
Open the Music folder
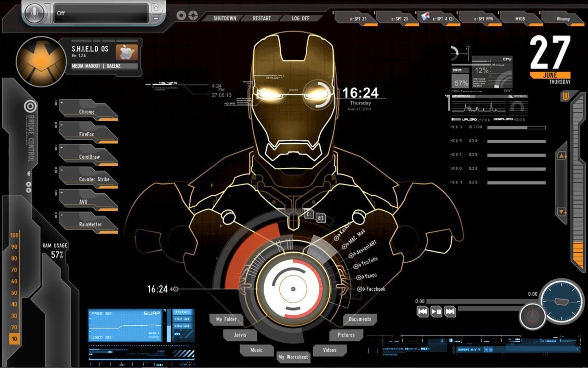(x=256, y=350)
